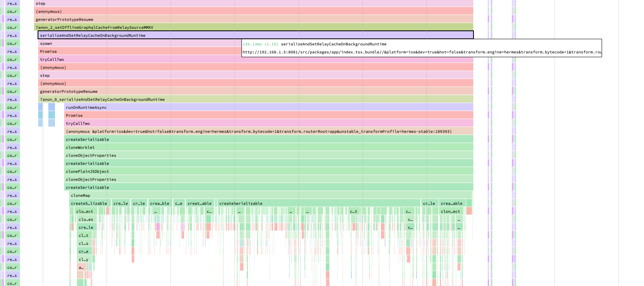Click the first cloneObjectProperties frame
Screen dimensions: 644x286
268,155
